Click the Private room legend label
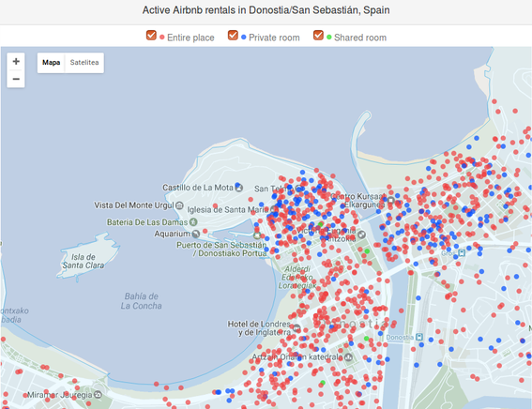The image size is (532, 409). (x=274, y=38)
